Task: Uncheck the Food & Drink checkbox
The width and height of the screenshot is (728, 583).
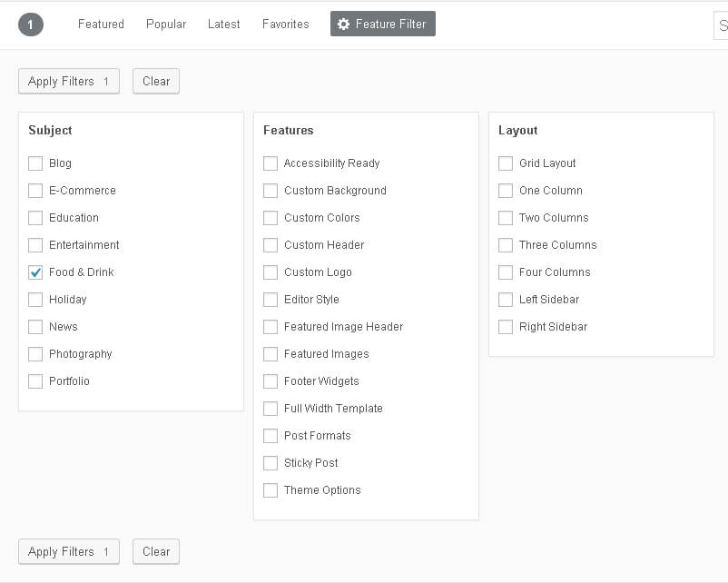Action: 35,272
